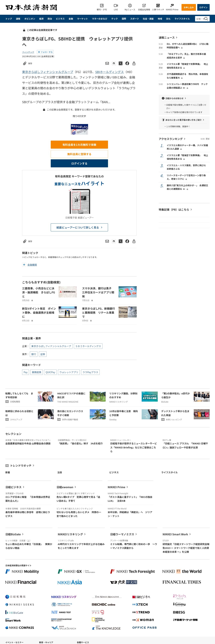Click the header ログイン button
The width and height of the screenshot is (215, 644).
tap(203, 8)
